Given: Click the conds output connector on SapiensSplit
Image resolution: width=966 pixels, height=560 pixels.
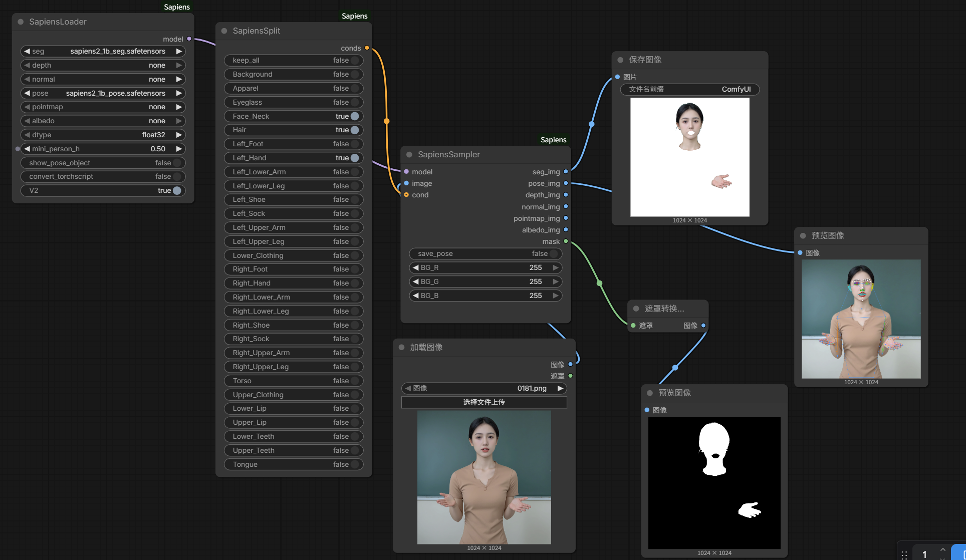Looking at the screenshot, I should [367, 48].
